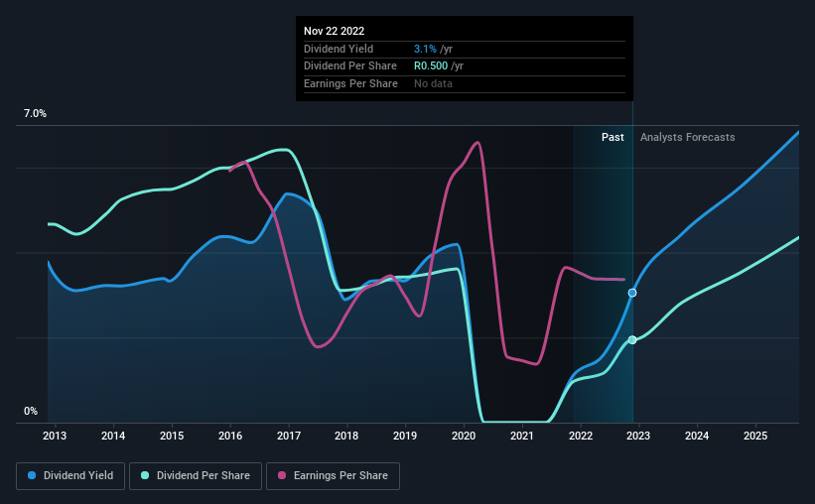Click the 2023 x-axis label
815x504 pixels.
(x=638, y=436)
